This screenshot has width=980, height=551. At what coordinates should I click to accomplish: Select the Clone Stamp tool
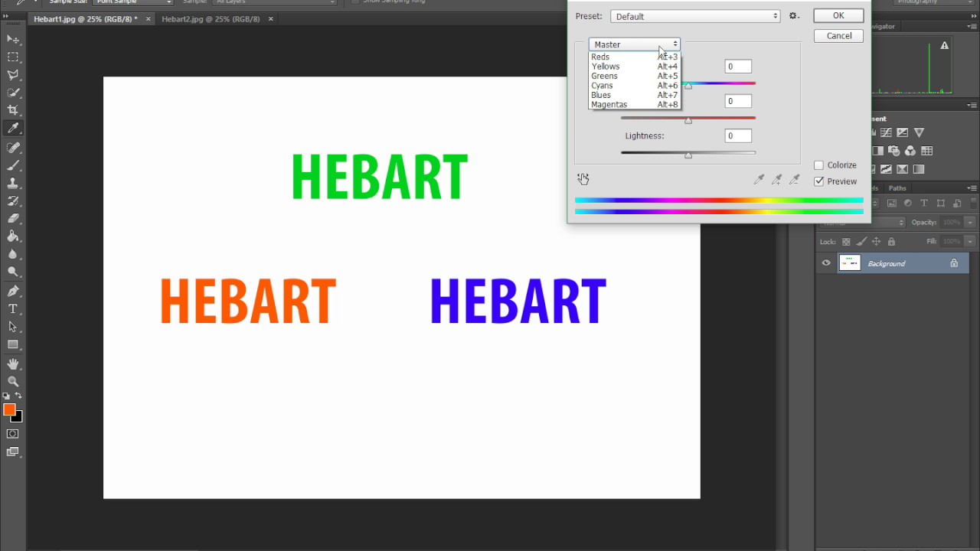(13, 184)
